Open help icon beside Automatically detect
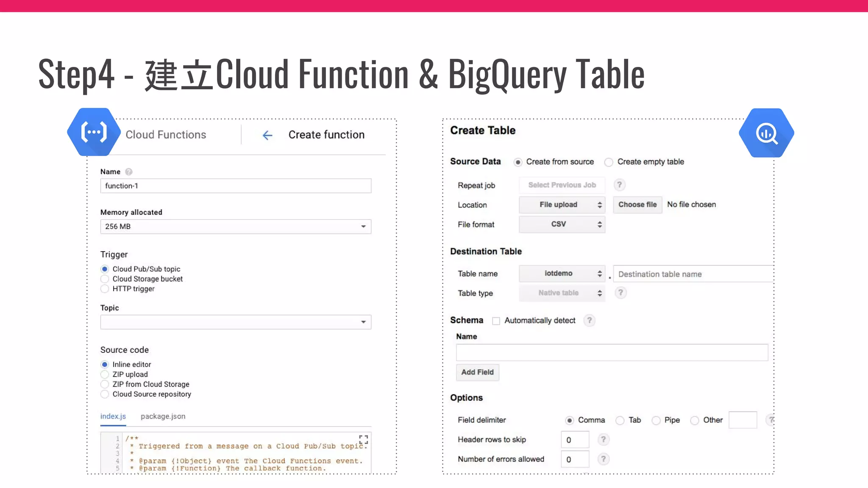This screenshot has width=868, height=488. [589, 320]
